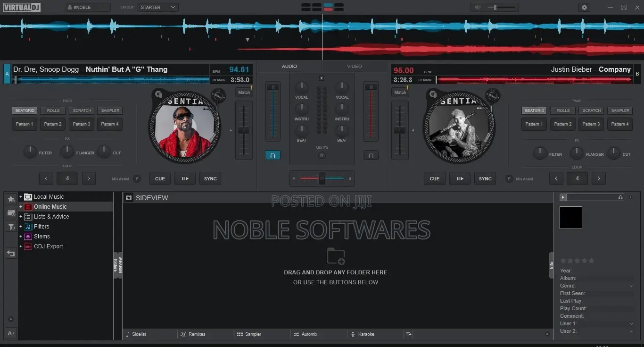The height and width of the screenshot is (347, 644).
Task: Click deck B CUE button
Action: [x=435, y=178]
